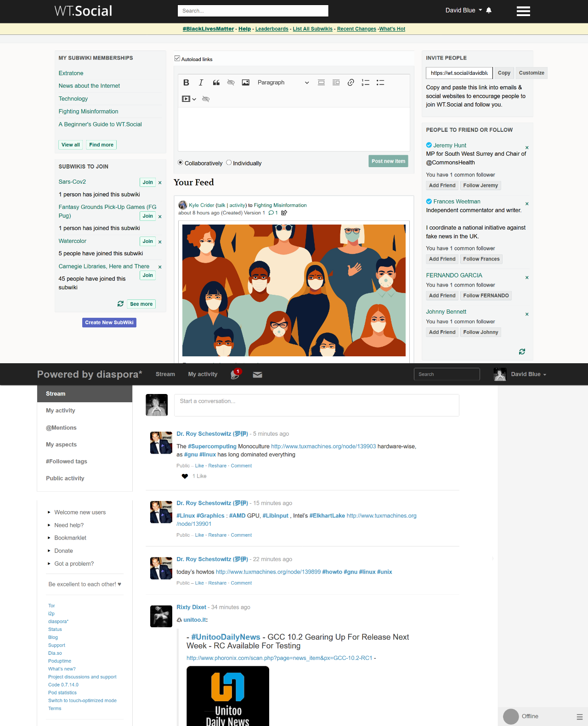
Task: Open @Mentions in diaspora sidebar
Action: pyautogui.click(x=85, y=428)
